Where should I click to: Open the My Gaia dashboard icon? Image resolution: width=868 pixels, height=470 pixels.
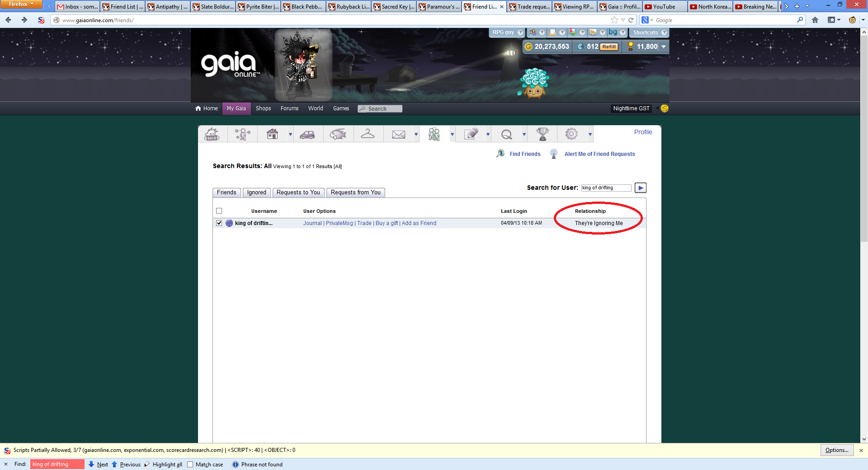(x=212, y=134)
